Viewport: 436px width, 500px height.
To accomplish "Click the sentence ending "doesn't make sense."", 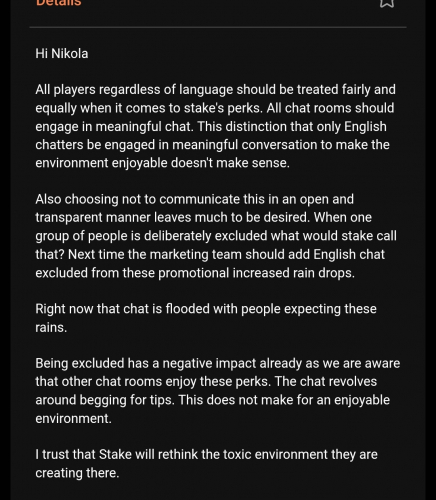I will click(162, 163).
